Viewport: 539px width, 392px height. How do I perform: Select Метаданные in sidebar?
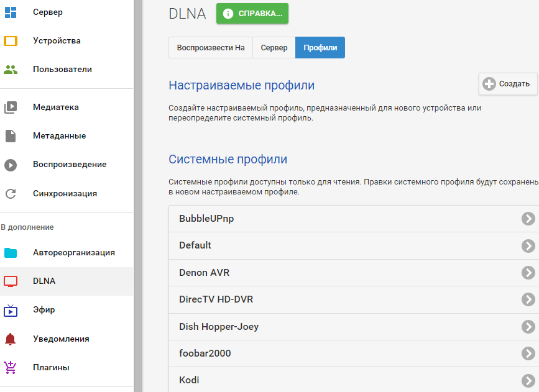click(60, 136)
